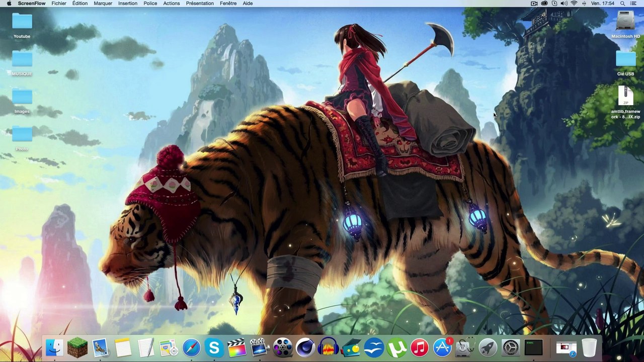Screen dimensions: 644x362
Task: Open the Fichier menu
Action: pyautogui.click(x=59, y=4)
